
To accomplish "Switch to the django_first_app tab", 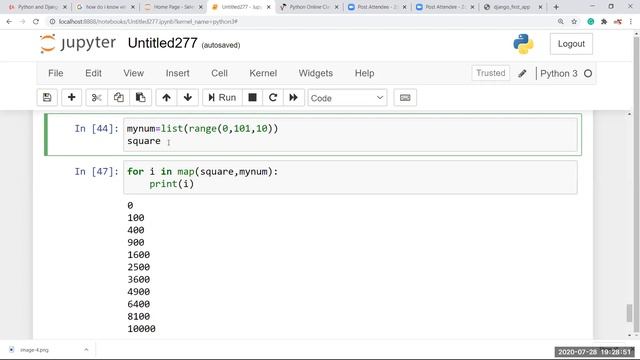I will click(x=512, y=7).
